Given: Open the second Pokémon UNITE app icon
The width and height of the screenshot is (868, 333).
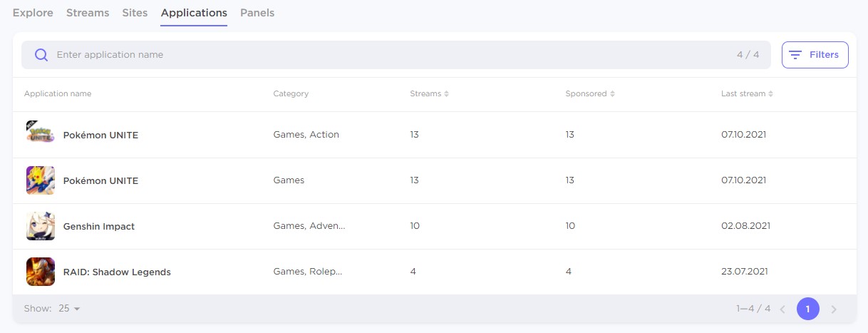Looking at the screenshot, I should click(41, 180).
